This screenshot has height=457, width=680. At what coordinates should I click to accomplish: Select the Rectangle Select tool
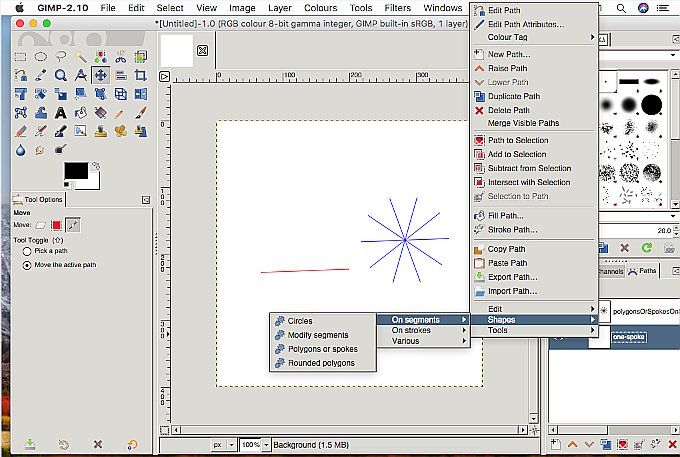pos(21,56)
